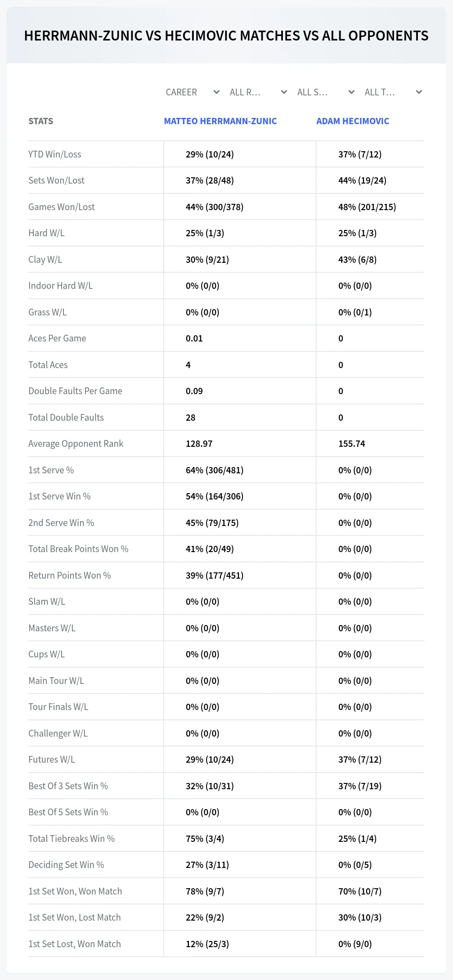Image resolution: width=453 pixels, height=980 pixels.
Task: Open Matteo Herrmann-Zunic player link
Action: (220, 121)
